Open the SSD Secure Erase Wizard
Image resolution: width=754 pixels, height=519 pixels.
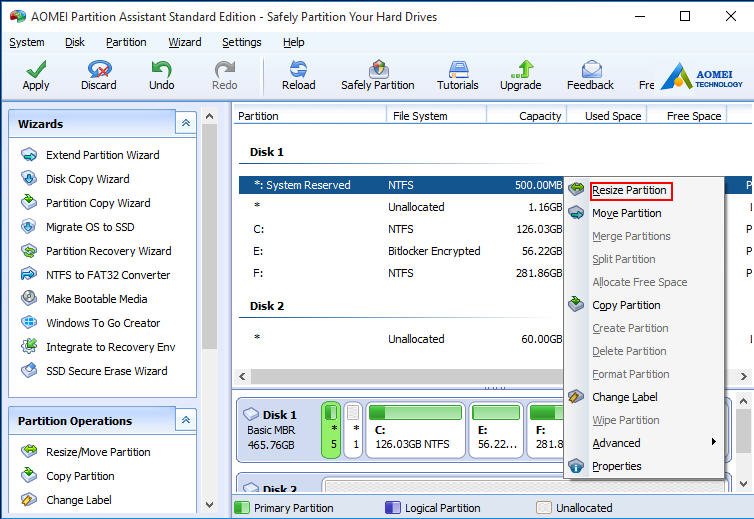coord(107,371)
